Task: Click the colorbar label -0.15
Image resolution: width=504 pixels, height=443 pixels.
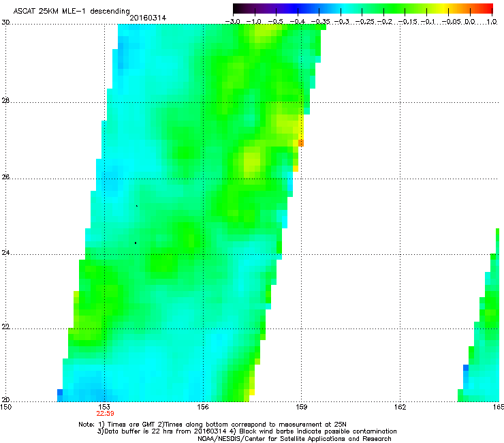Action: (408, 22)
